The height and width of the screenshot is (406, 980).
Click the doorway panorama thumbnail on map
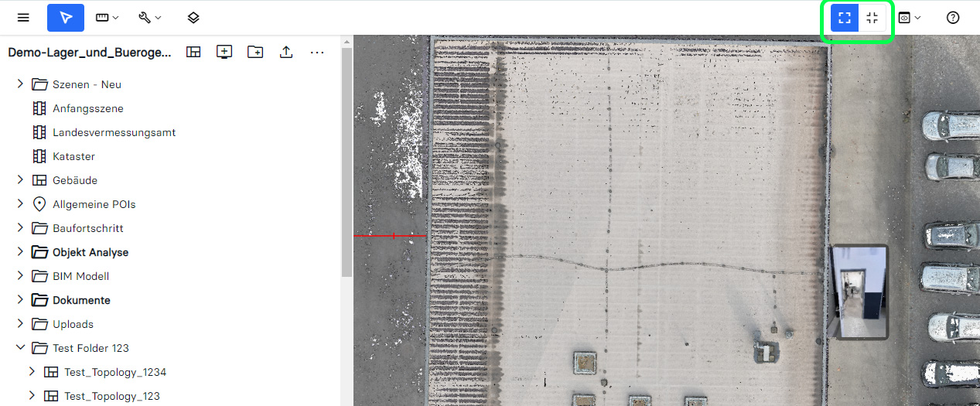coord(859,292)
